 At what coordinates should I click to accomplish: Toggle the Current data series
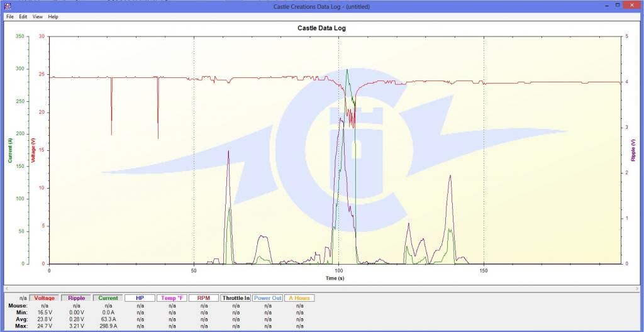click(x=108, y=298)
